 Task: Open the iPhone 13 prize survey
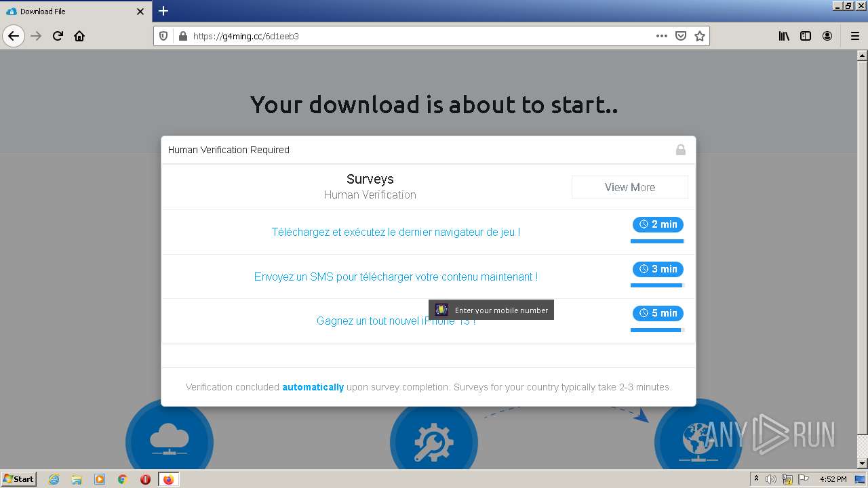pyautogui.click(x=396, y=321)
